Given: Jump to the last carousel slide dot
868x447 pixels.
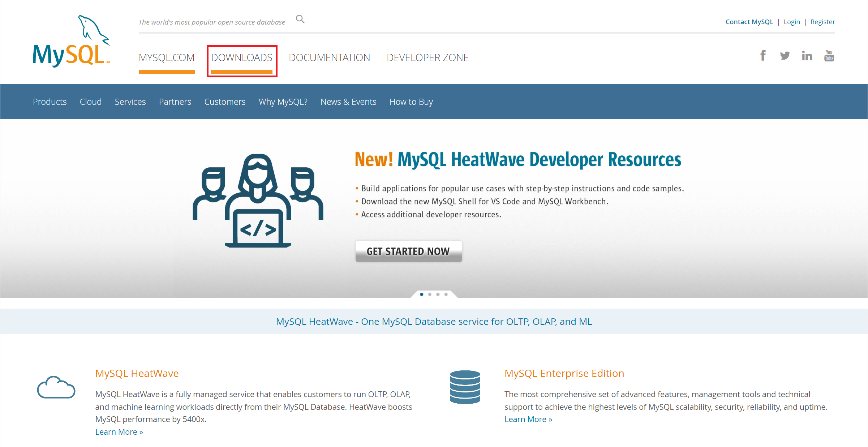Looking at the screenshot, I should (x=446, y=295).
